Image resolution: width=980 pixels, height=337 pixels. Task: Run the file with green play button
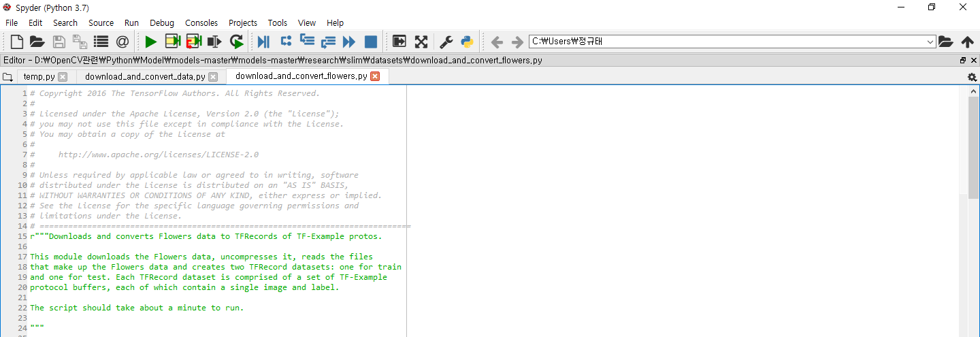(150, 42)
